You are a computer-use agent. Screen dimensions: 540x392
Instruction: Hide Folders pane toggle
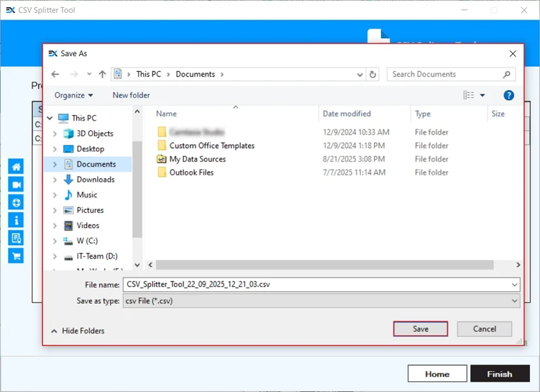coord(77,331)
